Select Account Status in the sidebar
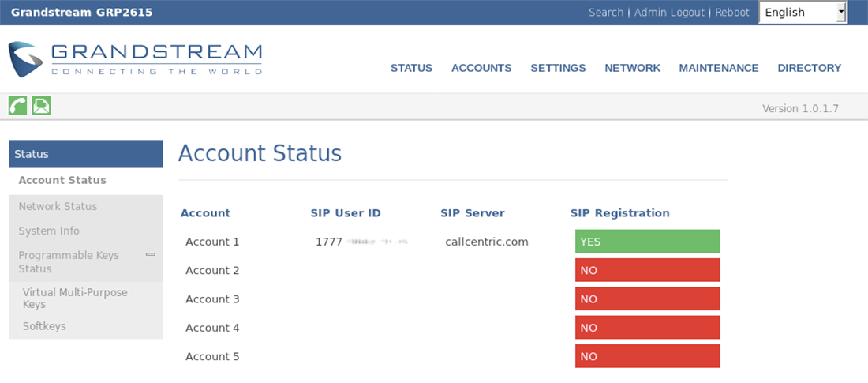This screenshot has height=383, width=868. [62, 180]
